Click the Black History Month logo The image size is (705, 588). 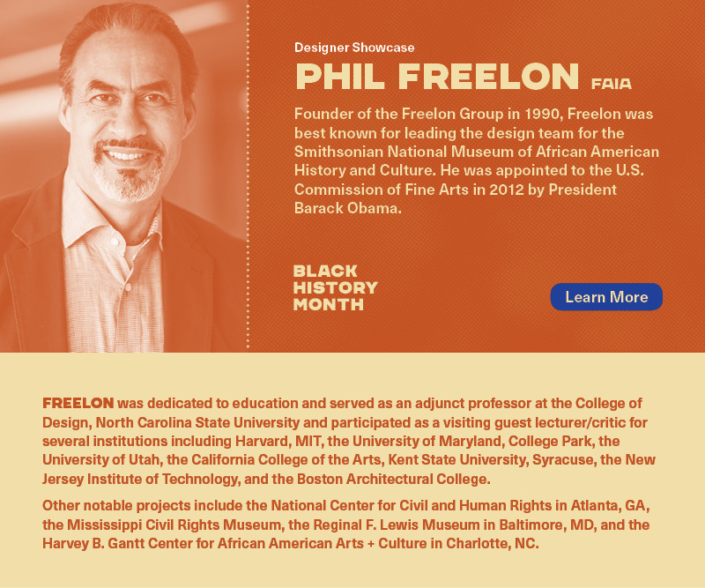point(335,287)
